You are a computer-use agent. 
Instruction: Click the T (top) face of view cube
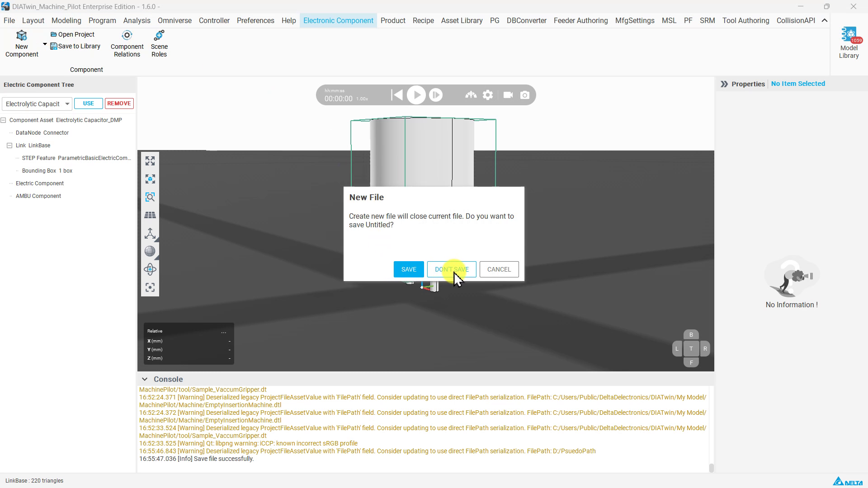pyautogui.click(x=691, y=349)
